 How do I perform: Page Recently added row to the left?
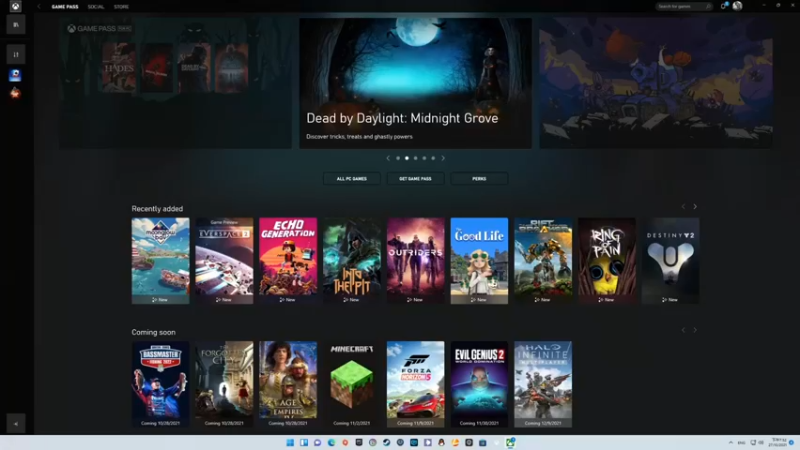pos(683,207)
